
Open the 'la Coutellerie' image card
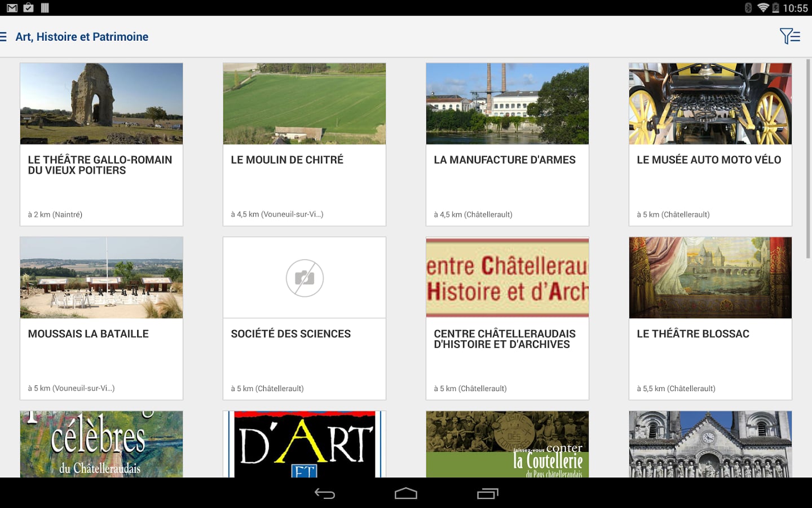click(x=507, y=444)
